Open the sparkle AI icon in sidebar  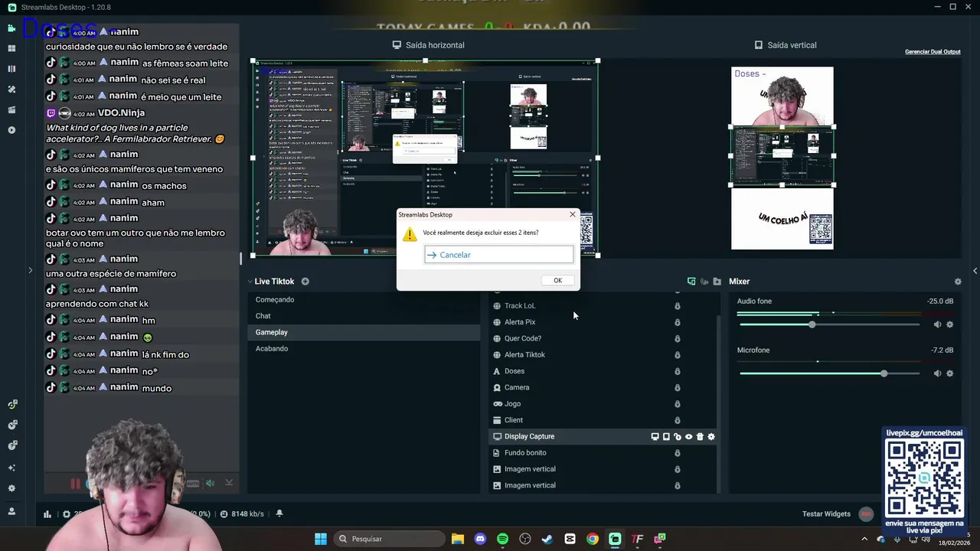11,468
